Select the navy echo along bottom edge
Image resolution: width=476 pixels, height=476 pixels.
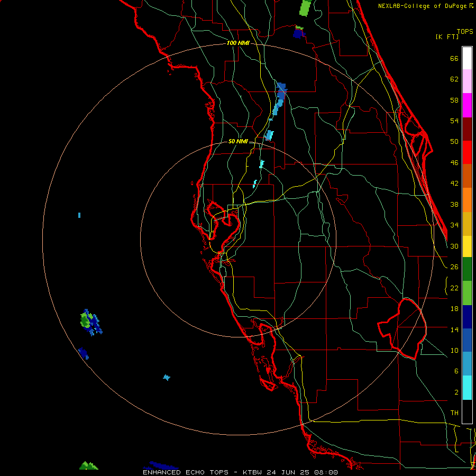(x=161, y=465)
